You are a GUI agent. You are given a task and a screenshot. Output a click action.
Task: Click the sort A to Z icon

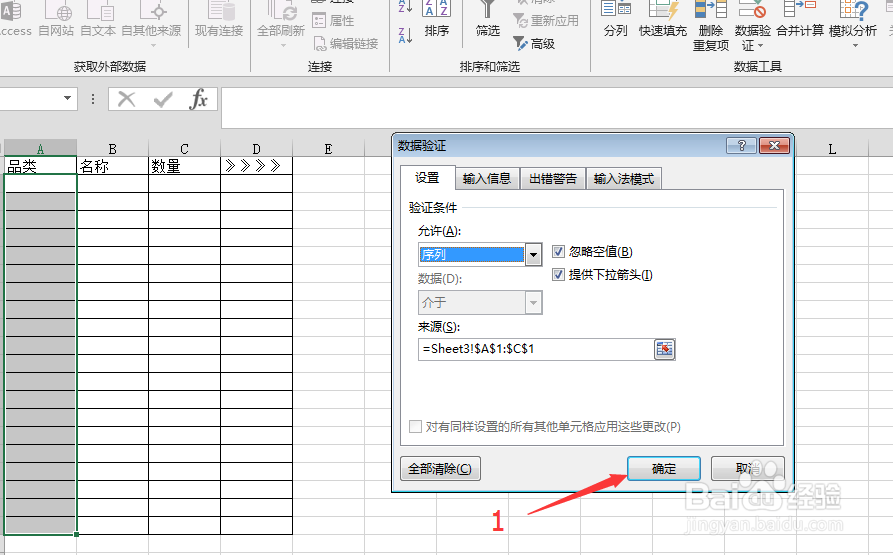(x=405, y=6)
